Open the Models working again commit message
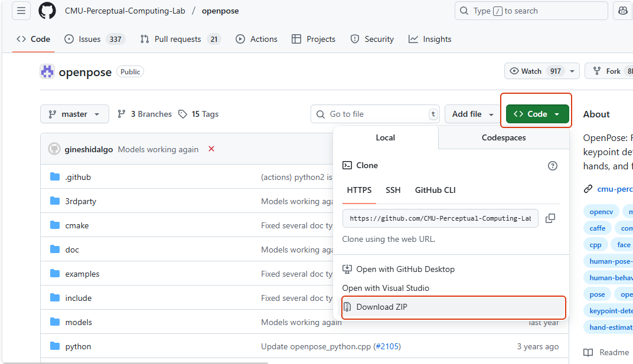The width and height of the screenshot is (633, 364). 158,149
